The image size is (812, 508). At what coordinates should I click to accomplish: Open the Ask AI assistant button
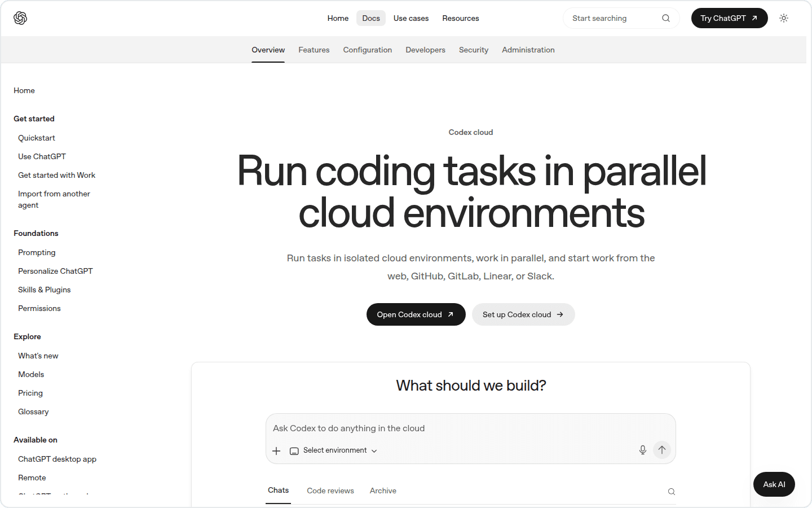point(774,484)
